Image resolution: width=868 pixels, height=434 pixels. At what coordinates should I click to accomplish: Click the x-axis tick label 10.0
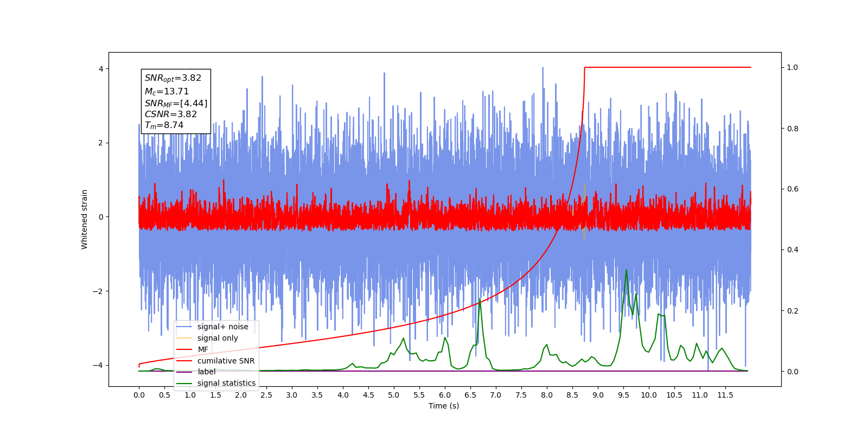coord(649,395)
